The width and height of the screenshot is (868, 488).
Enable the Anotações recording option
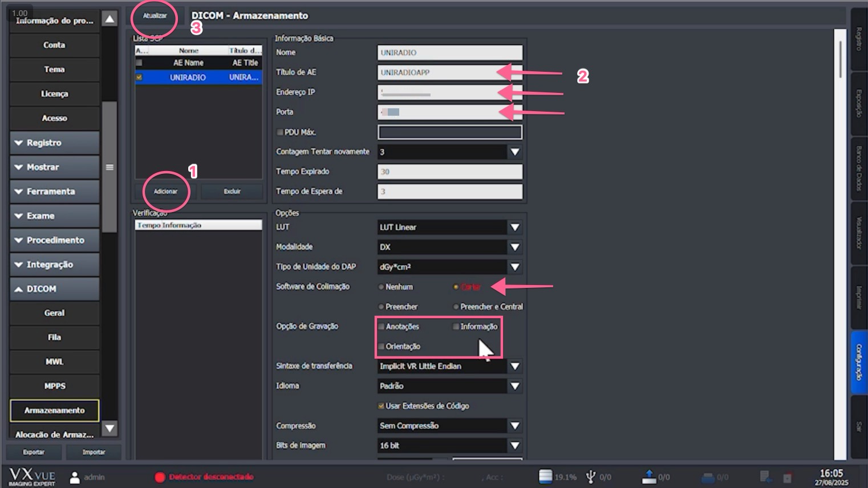point(382,326)
